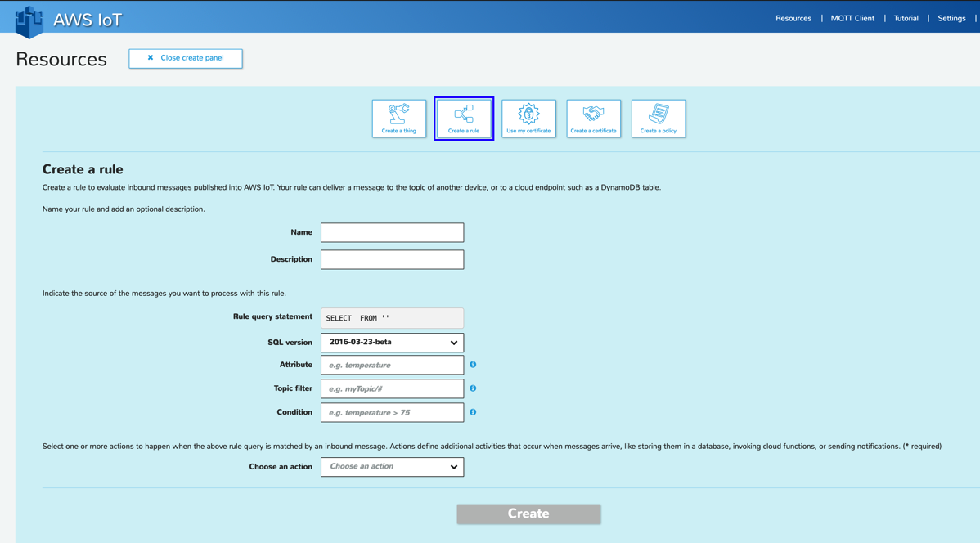Image resolution: width=980 pixels, height=543 pixels.
Task: Show info tooltip next to Topic filter
Action: pyautogui.click(x=473, y=388)
